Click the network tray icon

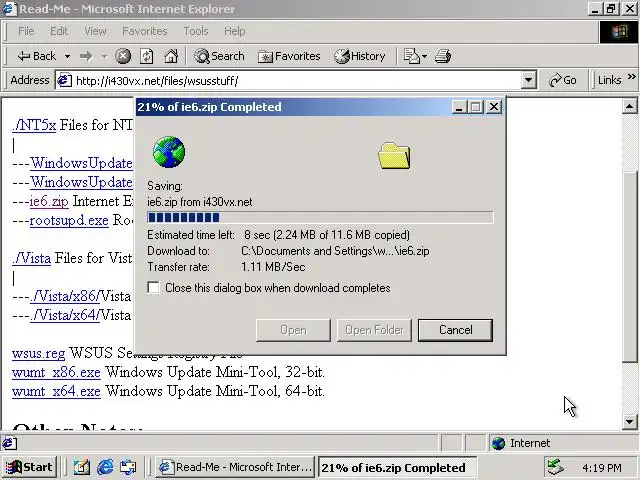tap(556, 467)
